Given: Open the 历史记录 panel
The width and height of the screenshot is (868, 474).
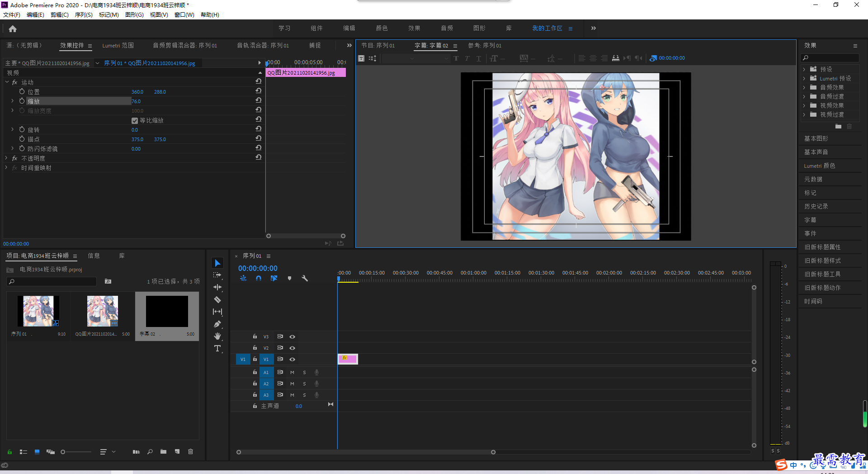Looking at the screenshot, I should 816,206.
